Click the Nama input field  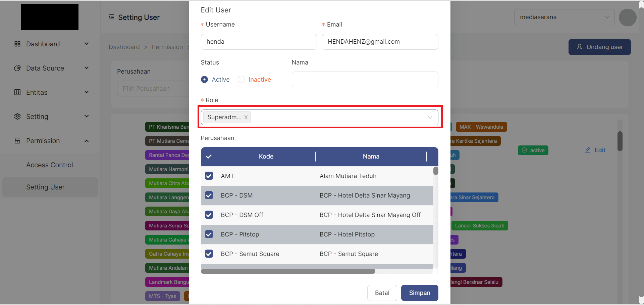(365, 79)
